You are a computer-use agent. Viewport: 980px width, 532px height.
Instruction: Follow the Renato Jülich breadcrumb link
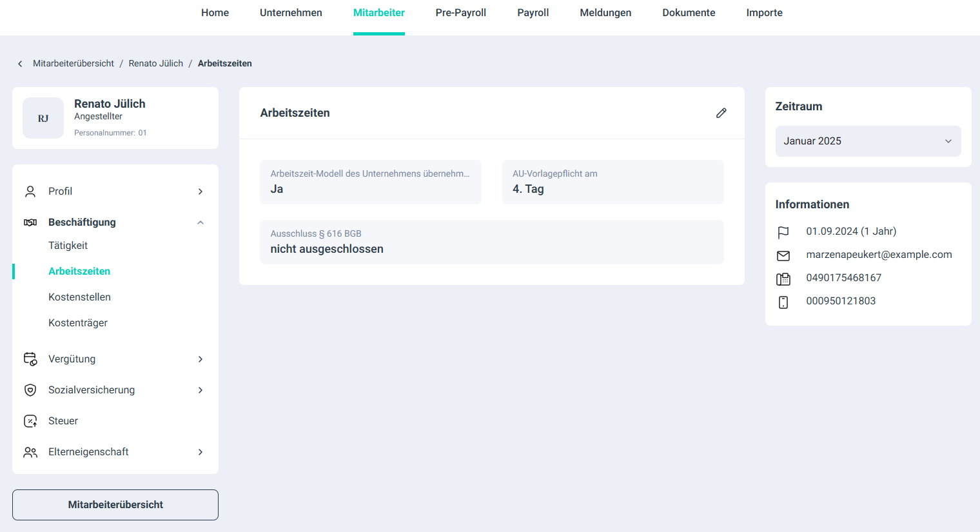[155, 64]
